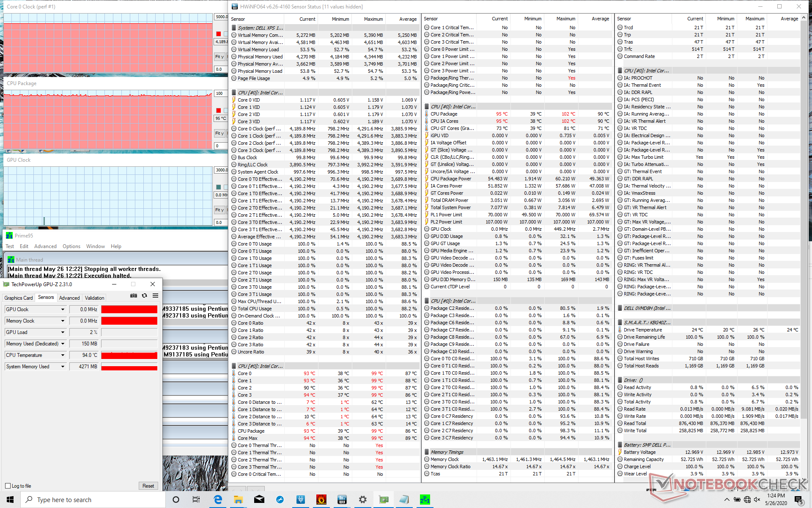The width and height of the screenshot is (812, 508).
Task: Open the CPU Temperature sensor dropdown
Action: click(63, 355)
